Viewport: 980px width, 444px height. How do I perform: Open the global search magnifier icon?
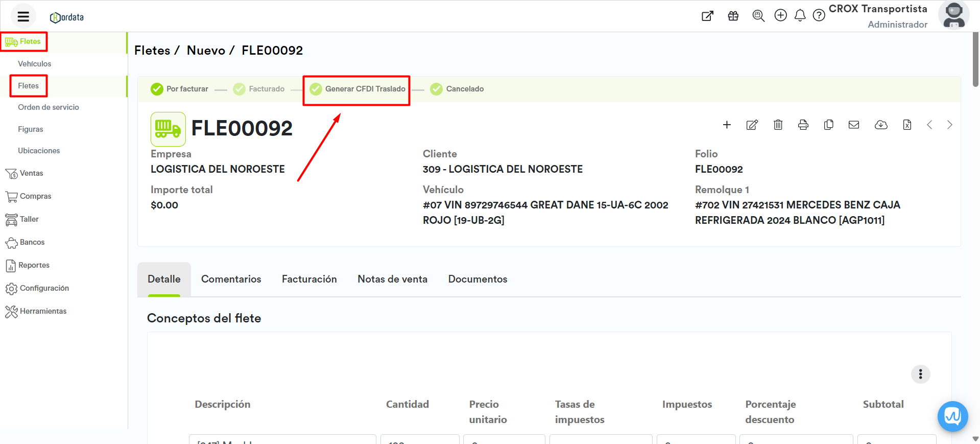click(758, 16)
